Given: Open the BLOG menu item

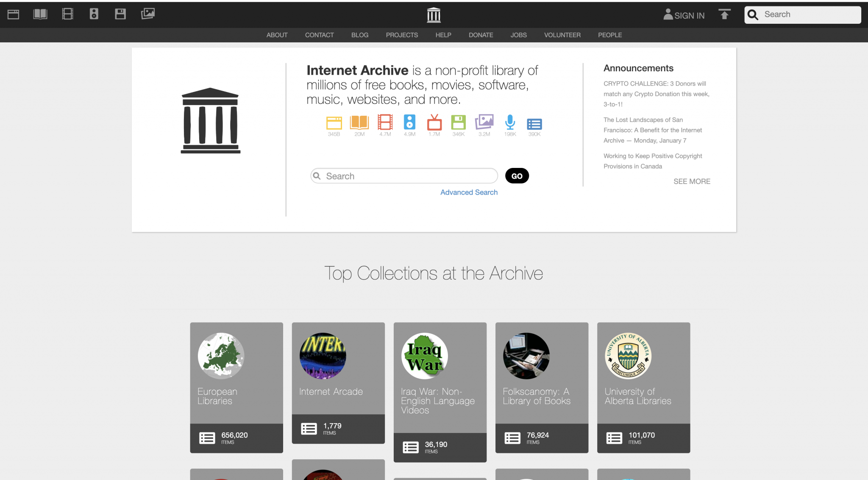Looking at the screenshot, I should tap(360, 35).
